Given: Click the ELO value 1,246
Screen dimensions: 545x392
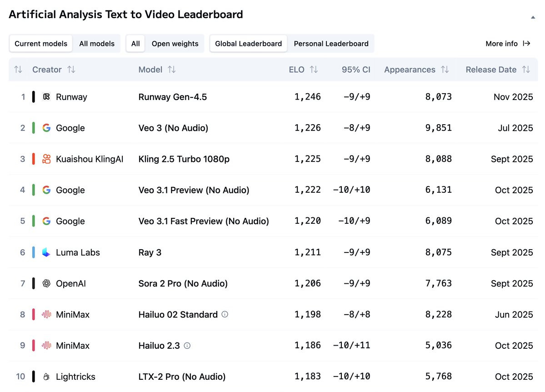Looking at the screenshot, I should pyautogui.click(x=308, y=97).
